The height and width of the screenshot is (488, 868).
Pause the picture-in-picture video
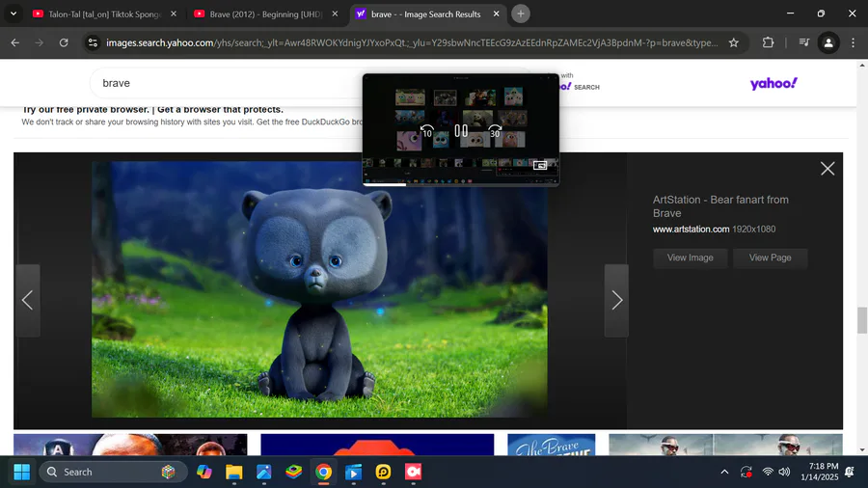click(461, 131)
